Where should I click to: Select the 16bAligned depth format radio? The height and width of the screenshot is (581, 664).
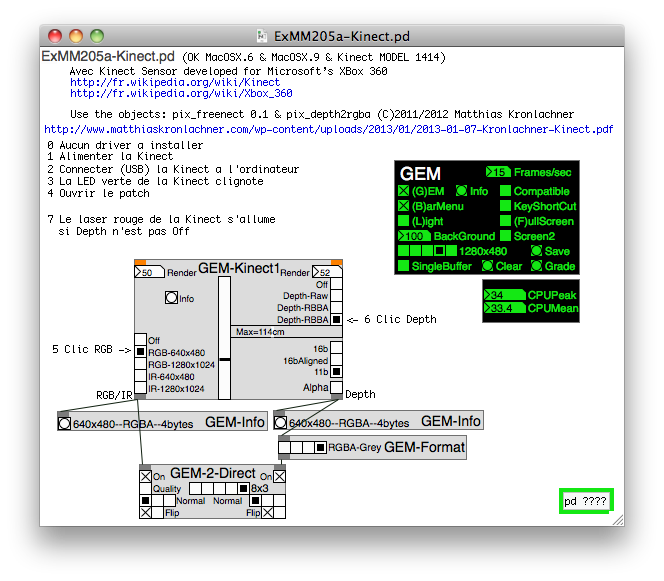[x=336, y=360]
